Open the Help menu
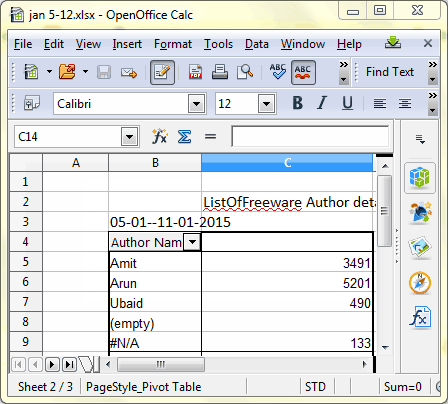This screenshot has height=404, width=448. click(x=349, y=44)
